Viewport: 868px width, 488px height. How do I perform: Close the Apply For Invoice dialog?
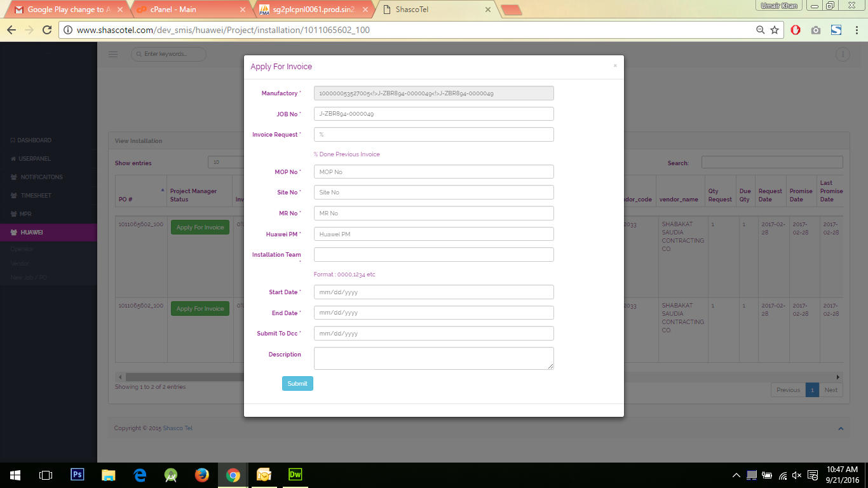pos(615,65)
